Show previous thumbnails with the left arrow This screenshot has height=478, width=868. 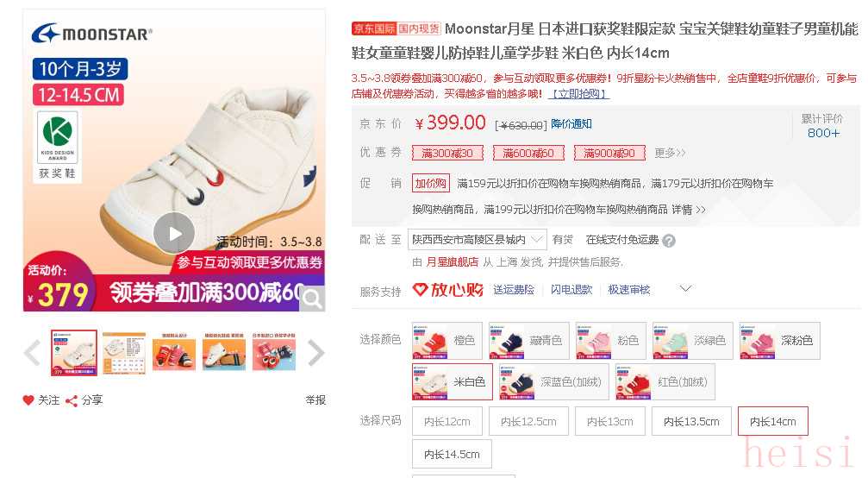click(33, 353)
